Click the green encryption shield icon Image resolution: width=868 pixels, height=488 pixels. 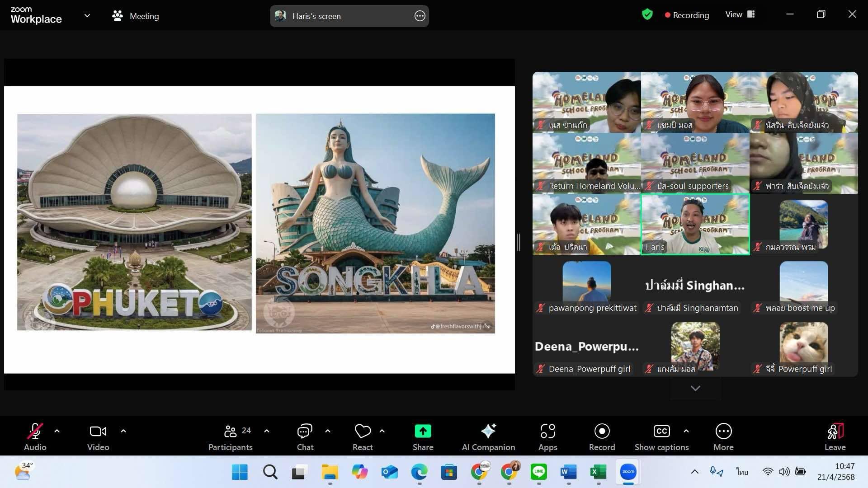coord(647,14)
